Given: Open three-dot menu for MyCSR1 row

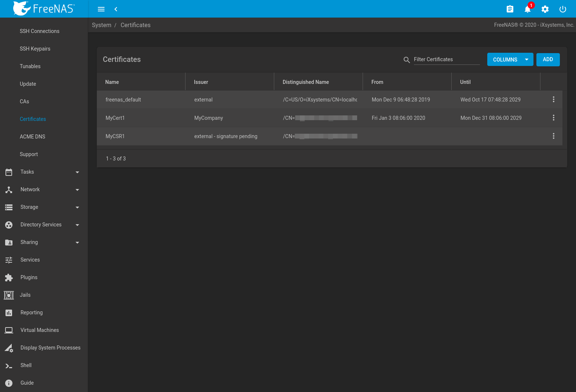Looking at the screenshot, I should pyautogui.click(x=553, y=136).
